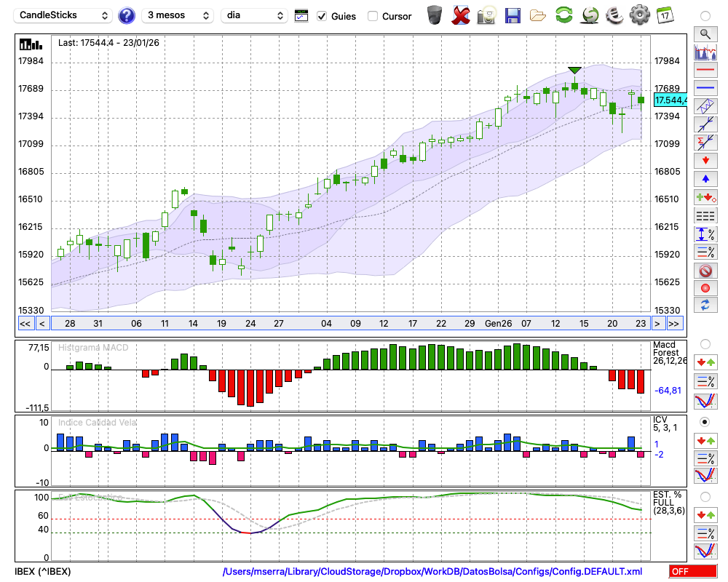
Task: Click the date axis timeline bar
Action: (350, 324)
